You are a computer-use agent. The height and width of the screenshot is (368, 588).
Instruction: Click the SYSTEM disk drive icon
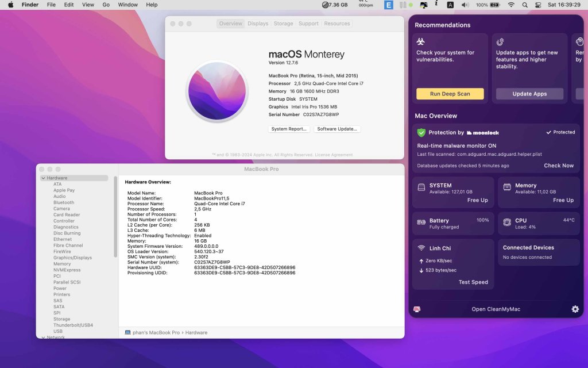click(421, 187)
